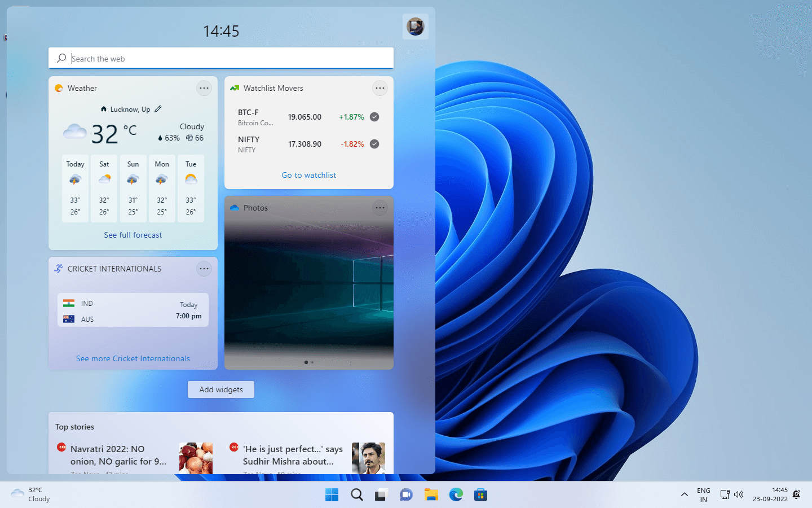Select Tue forecast column
This screenshot has height=508, width=812.
(x=191, y=189)
